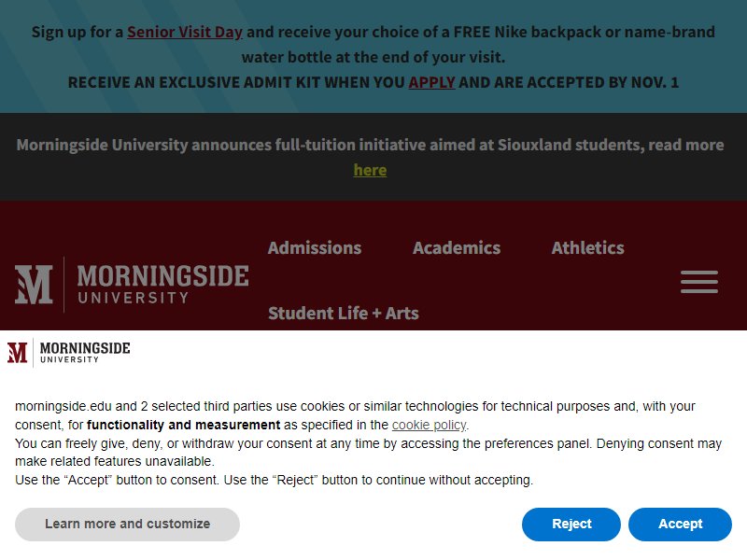The height and width of the screenshot is (560, 747).
Task: Select Athletics in the navigation
Action: tap(588, 247)
